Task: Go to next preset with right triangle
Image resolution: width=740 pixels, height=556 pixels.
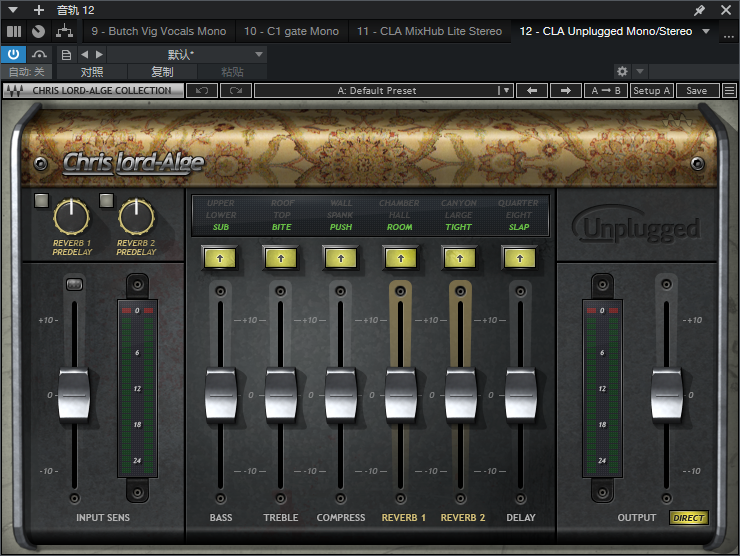Action: pyautogui.click(x=99, y=55)
